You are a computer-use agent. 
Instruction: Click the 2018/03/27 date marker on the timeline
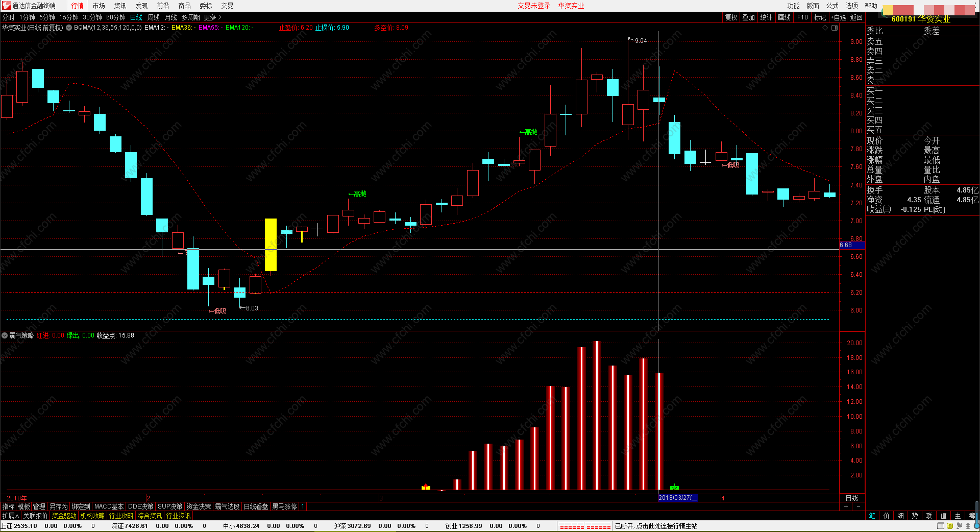678,498
